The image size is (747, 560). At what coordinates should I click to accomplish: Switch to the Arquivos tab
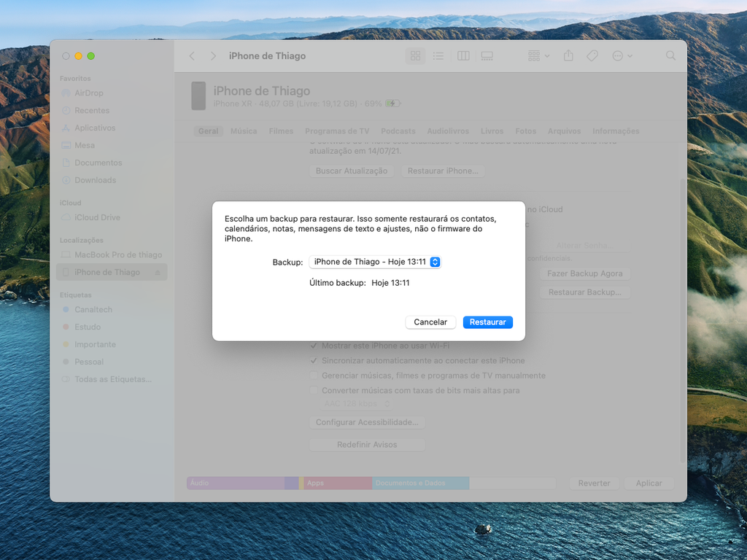564,131
